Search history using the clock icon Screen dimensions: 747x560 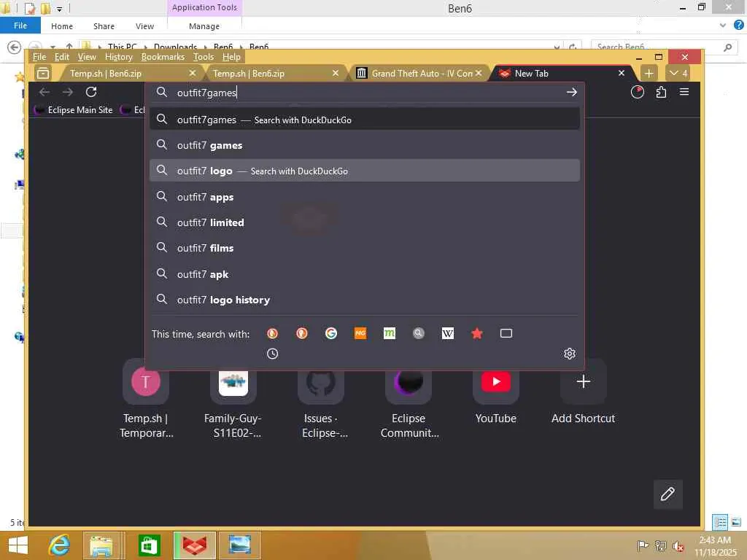click(273, 354)
